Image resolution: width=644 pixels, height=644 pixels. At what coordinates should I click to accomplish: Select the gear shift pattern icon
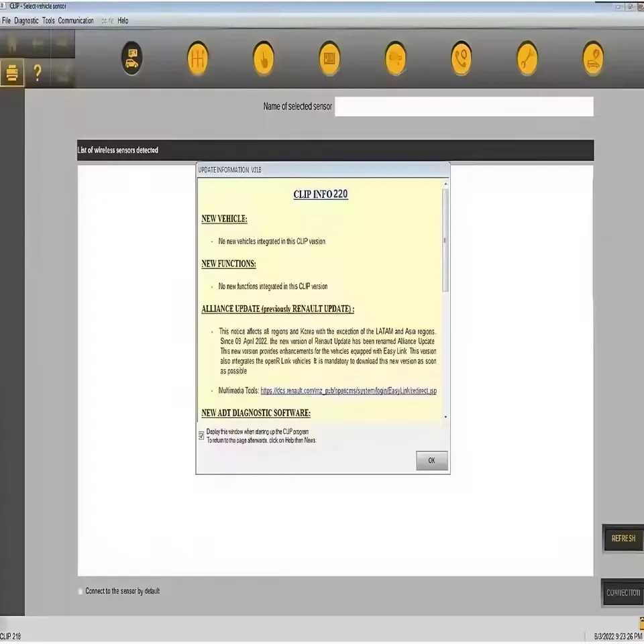(197, 58)
